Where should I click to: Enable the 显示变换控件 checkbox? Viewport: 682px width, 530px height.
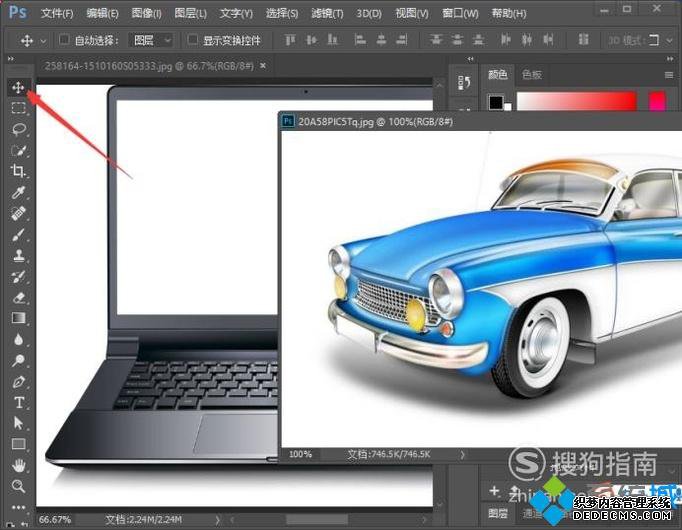coord(192,40)
